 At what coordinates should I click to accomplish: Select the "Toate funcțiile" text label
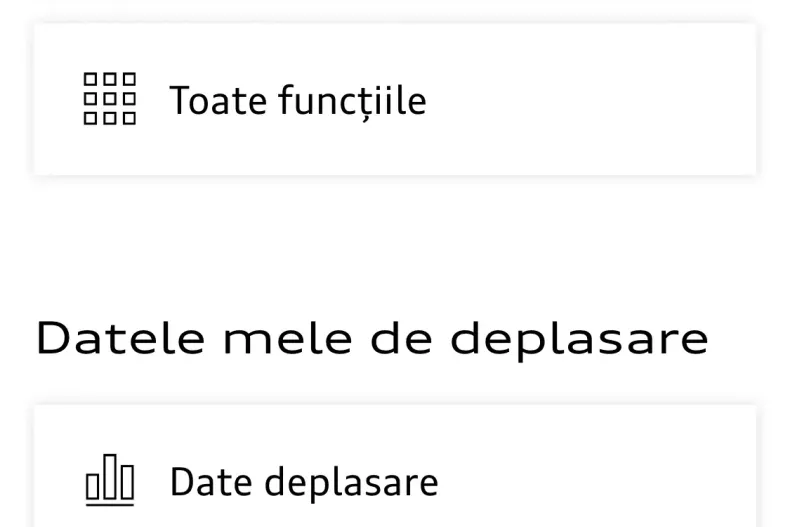point(297,100)
